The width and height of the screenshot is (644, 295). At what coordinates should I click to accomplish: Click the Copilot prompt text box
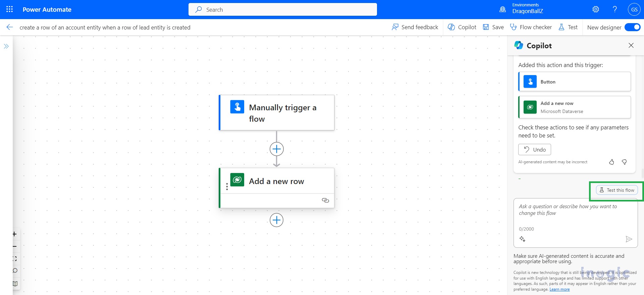(575, 215)
